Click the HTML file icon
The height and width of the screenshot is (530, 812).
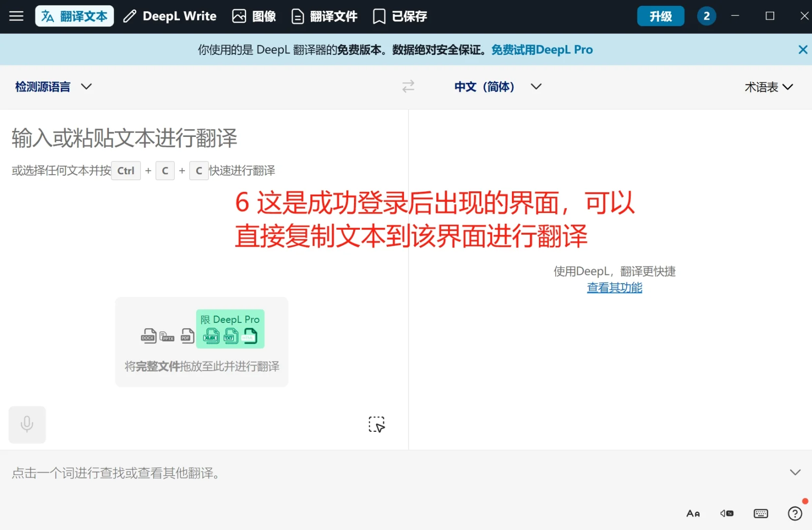250,336
